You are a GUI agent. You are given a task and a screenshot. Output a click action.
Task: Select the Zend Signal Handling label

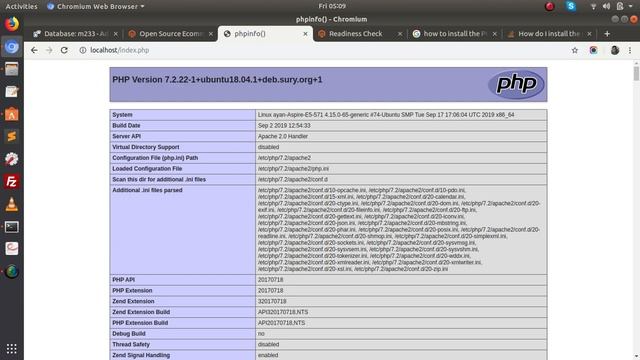coord(141,355)
